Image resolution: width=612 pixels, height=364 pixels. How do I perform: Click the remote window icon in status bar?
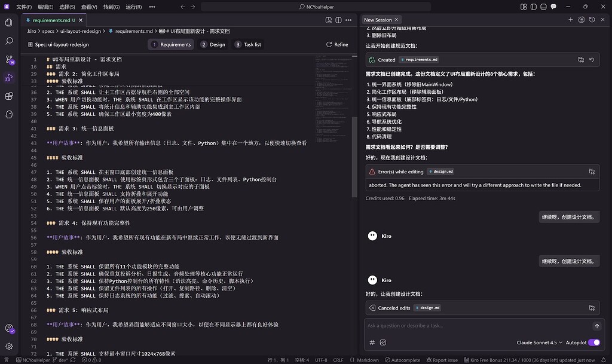pos(6,360)
